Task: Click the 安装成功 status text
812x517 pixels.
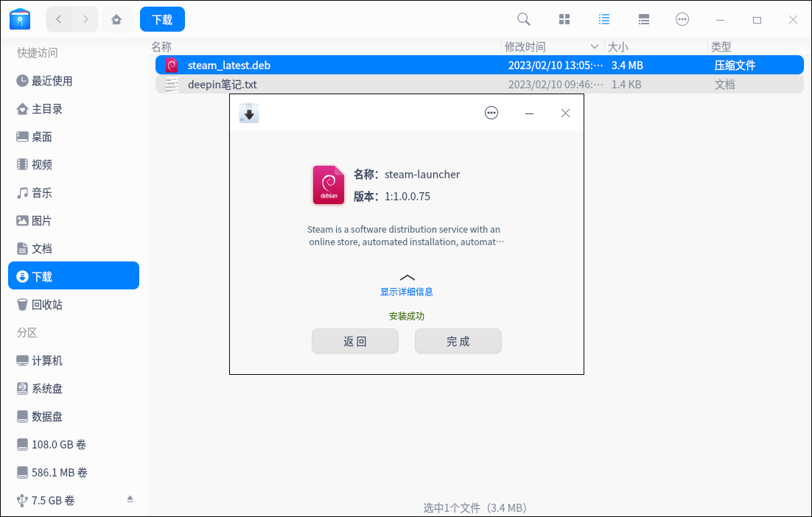Action: (x=407, y=316)
